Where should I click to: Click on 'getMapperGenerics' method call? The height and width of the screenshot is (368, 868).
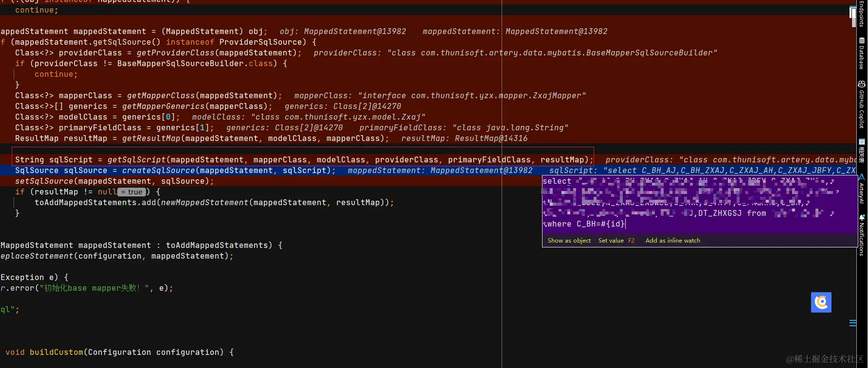[163, 106]
